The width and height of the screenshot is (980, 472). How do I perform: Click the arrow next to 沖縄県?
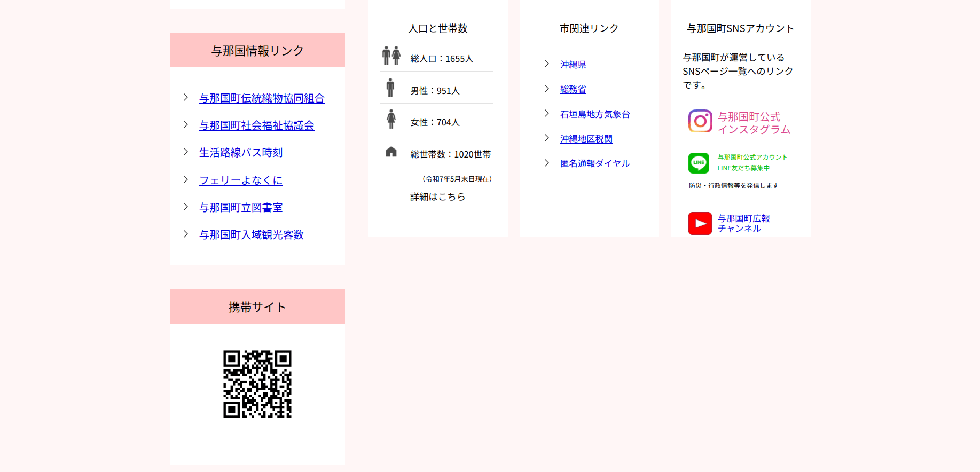(546, 64)
